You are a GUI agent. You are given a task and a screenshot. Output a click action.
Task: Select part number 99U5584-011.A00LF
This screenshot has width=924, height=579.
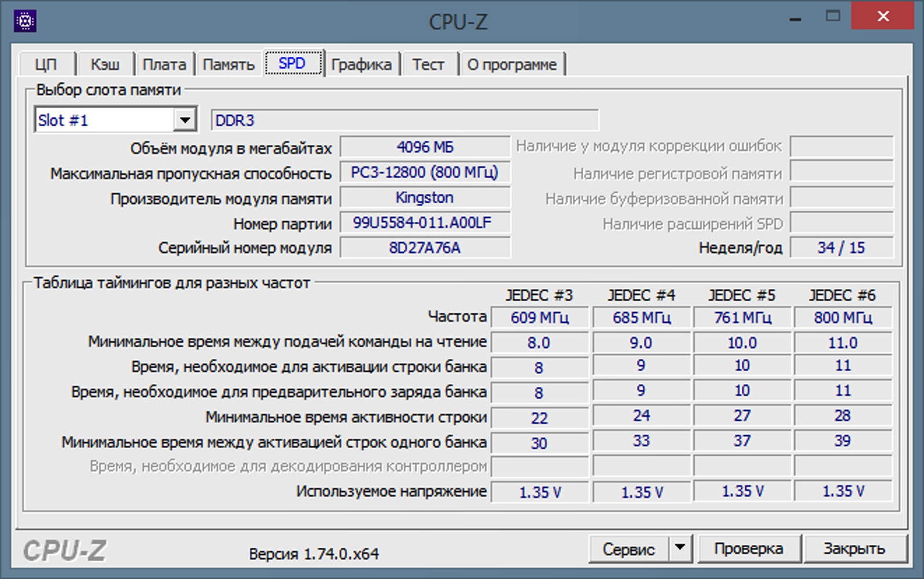tap(425, 222)
